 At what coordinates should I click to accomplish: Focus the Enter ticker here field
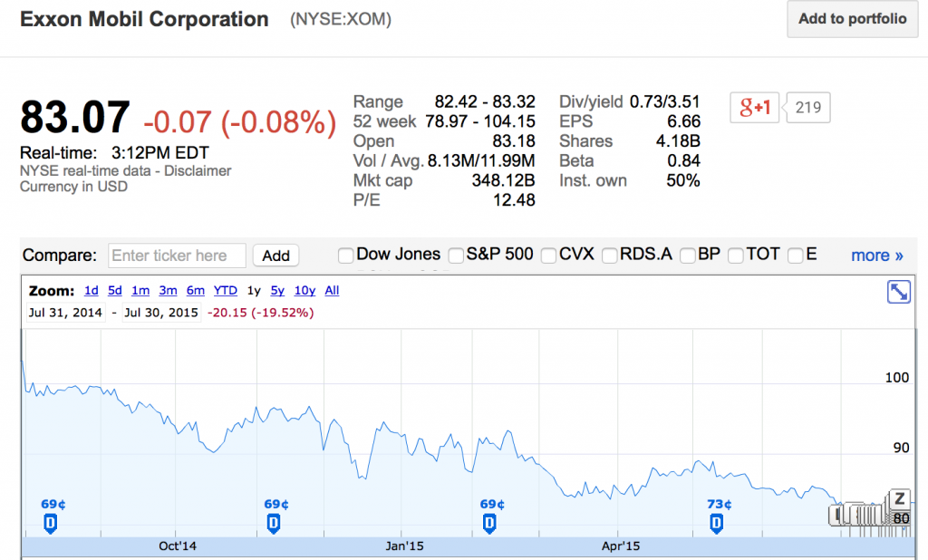(177, 256)
